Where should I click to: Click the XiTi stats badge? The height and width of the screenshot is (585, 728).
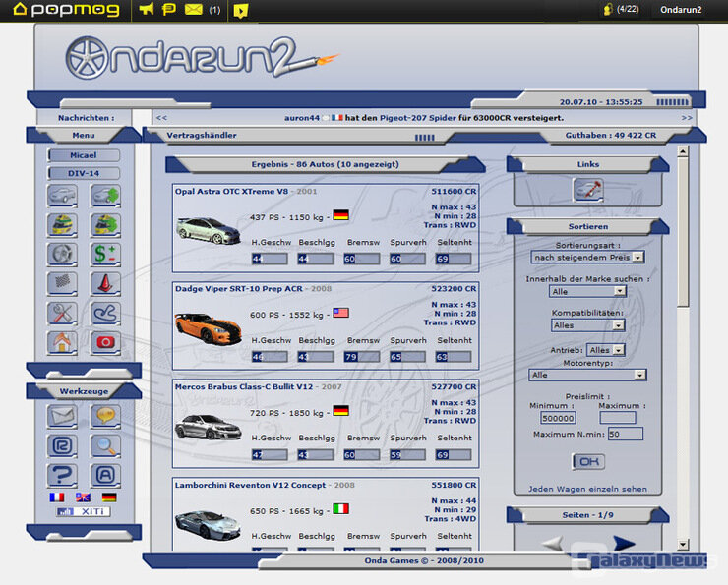tap(84, 511)
